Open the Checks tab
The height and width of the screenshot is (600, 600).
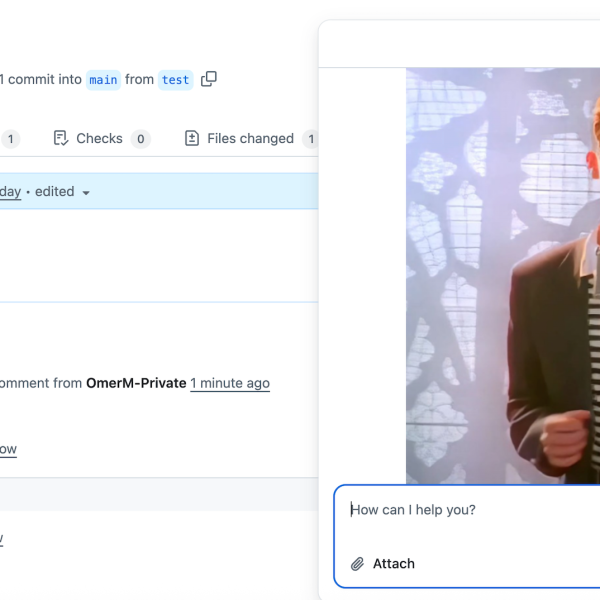pos(99,139)
